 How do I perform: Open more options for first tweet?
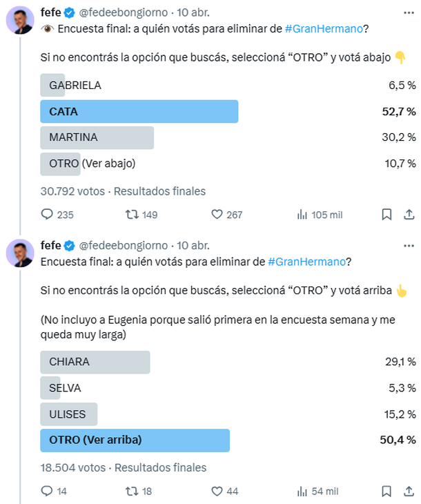pyautogui.click(x=408, y=12)
